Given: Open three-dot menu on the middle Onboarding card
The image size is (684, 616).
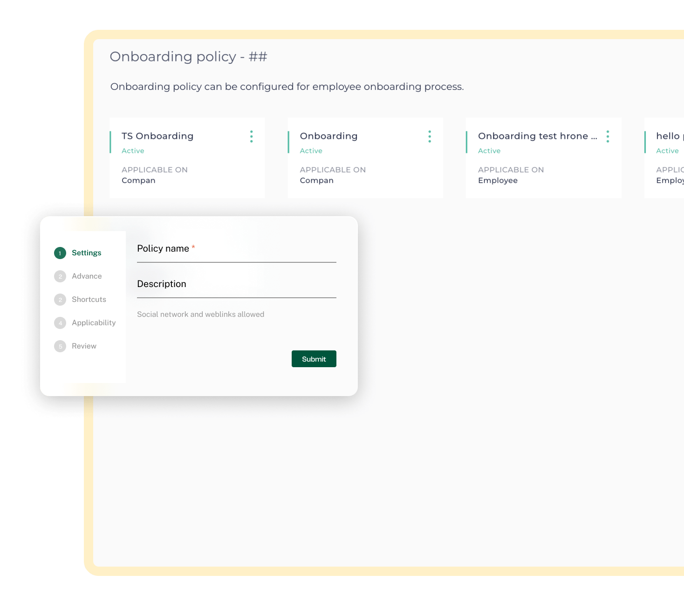Looking at the screenshot, I should click(x=429, y=137).
